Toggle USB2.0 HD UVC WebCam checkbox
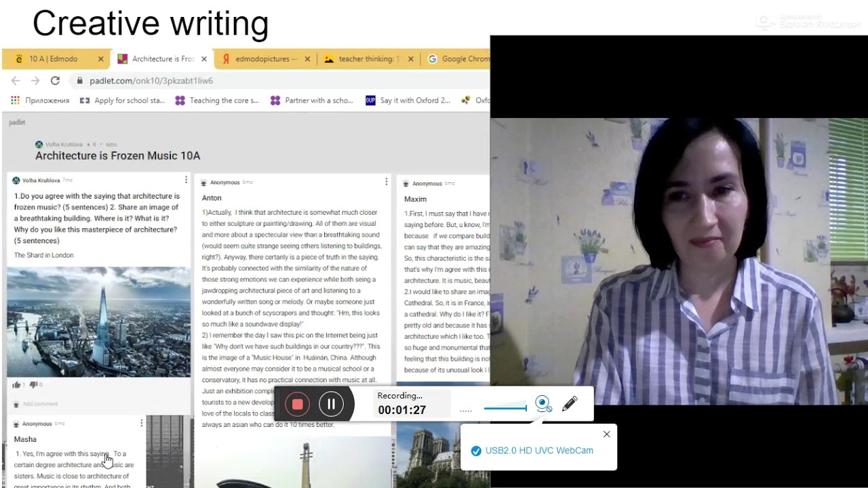 pos(476,451)
